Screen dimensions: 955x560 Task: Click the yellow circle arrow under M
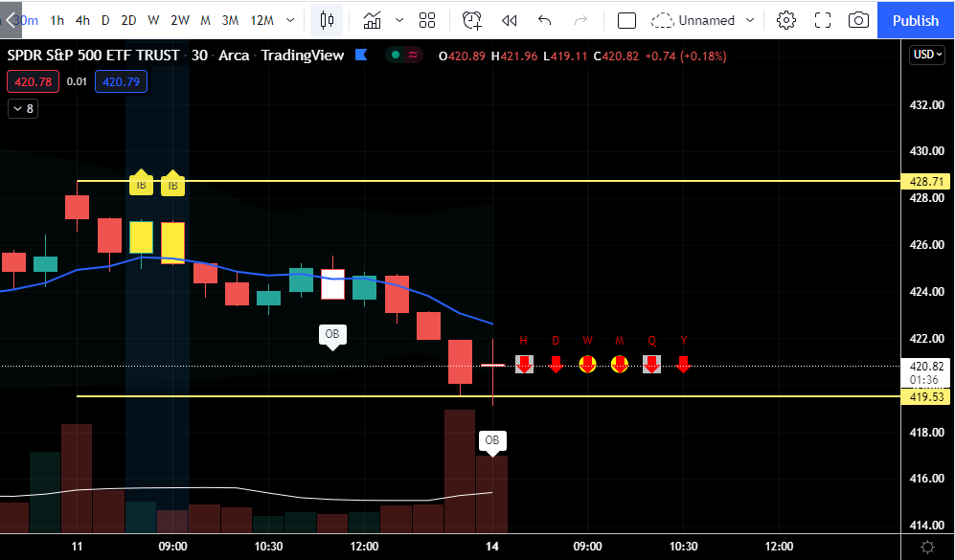click(x=620, y=364)
